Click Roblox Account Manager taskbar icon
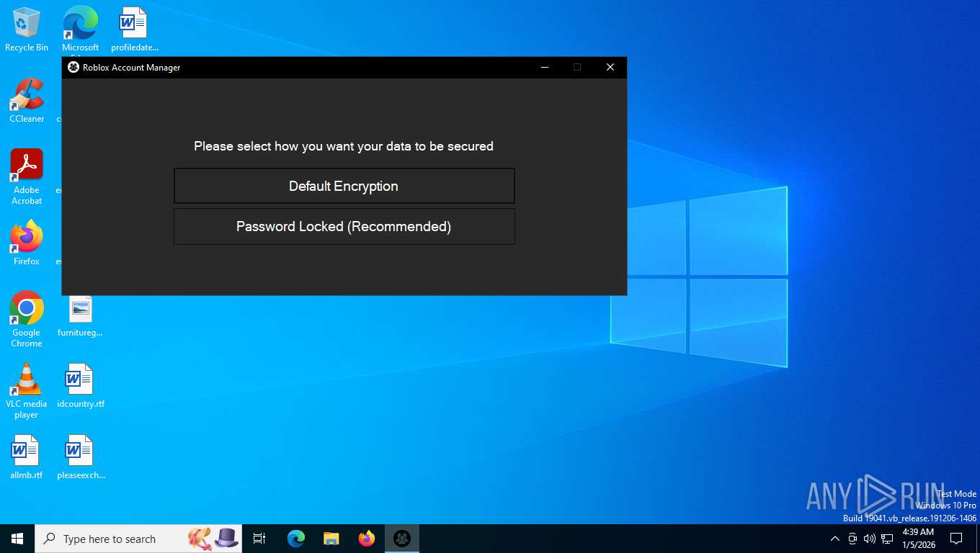The height and width of the screenshot is (553, 980). 402,539
